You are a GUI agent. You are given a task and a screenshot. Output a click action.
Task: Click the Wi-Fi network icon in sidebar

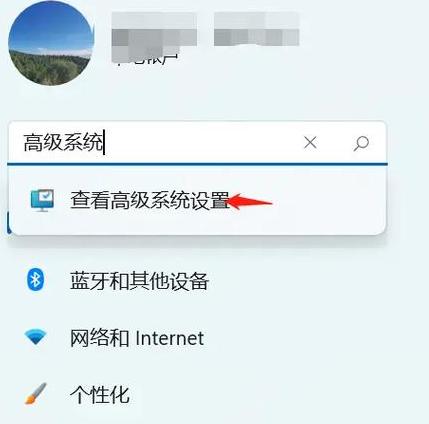(35, 337)
